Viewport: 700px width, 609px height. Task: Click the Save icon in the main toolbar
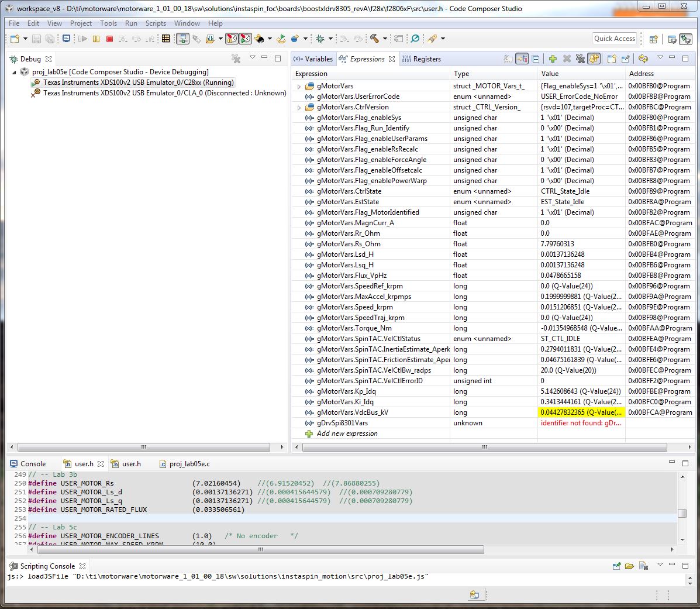point(36,39)
